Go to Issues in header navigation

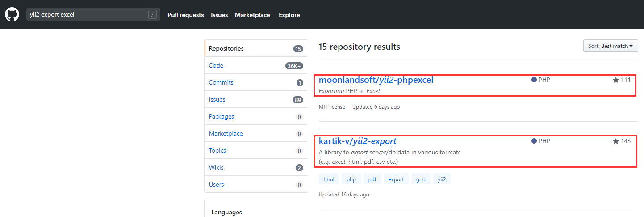click(219, 15)
